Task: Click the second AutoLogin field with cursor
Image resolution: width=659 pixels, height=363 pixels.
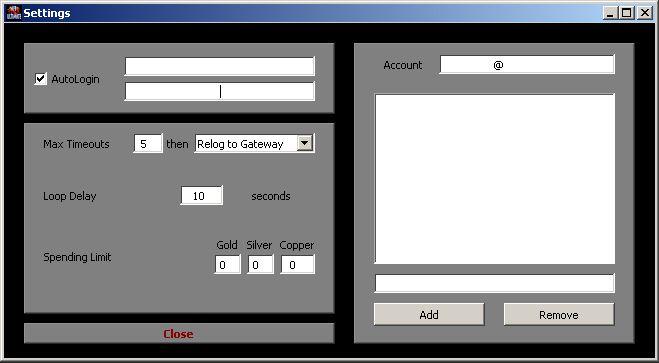Action: [x=219, y=91]
